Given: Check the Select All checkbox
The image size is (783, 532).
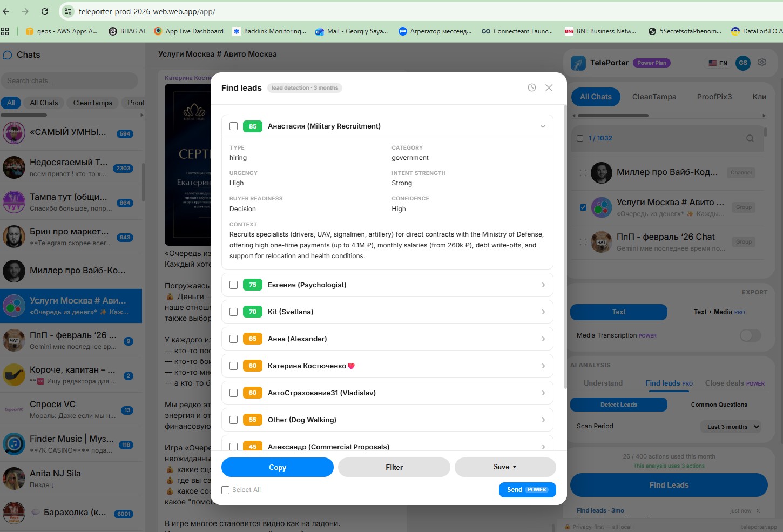Looking at the screenshot, I should [225, 490].
